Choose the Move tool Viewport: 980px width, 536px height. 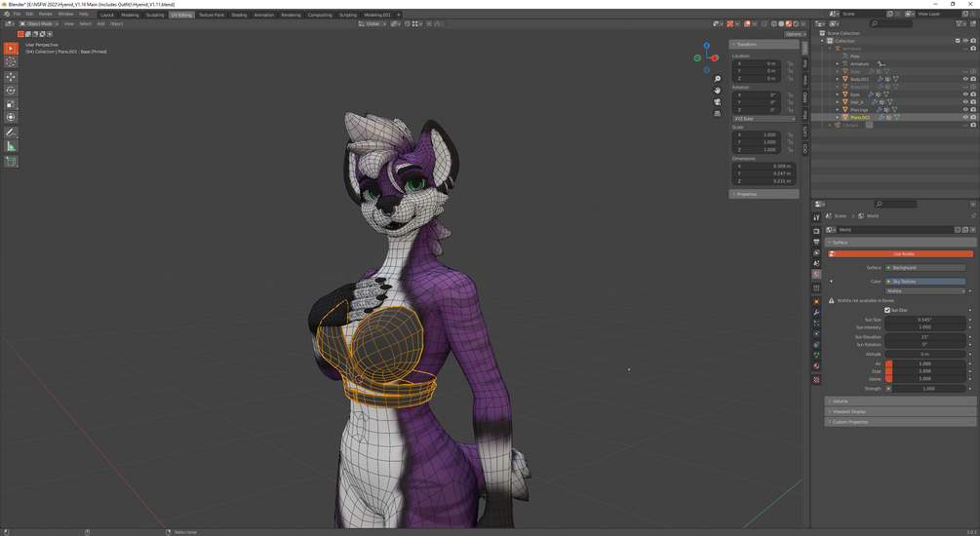tap(11, 77)
